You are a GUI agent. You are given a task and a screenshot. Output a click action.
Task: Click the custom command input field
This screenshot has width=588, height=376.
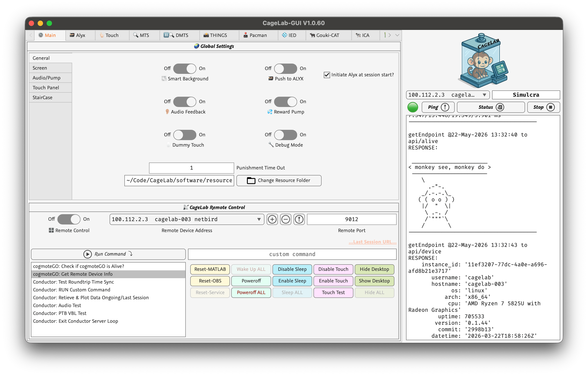(292, 254)
